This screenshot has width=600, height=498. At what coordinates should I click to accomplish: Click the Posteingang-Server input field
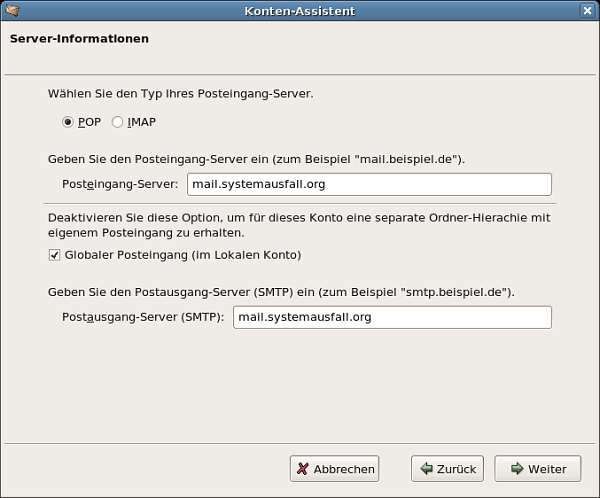(x=369, y=184)
